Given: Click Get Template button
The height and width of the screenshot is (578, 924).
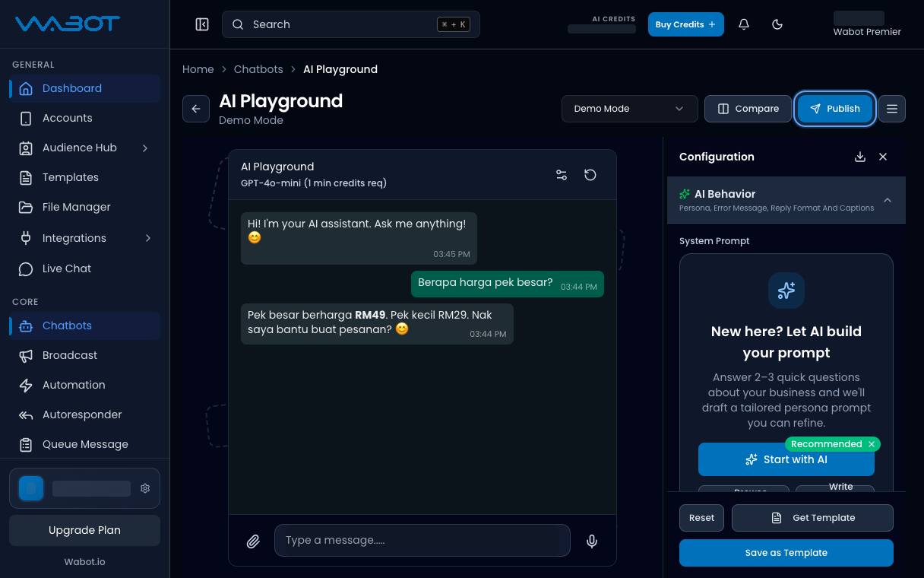Looking at the screenshot, I should tap(812, 518).
